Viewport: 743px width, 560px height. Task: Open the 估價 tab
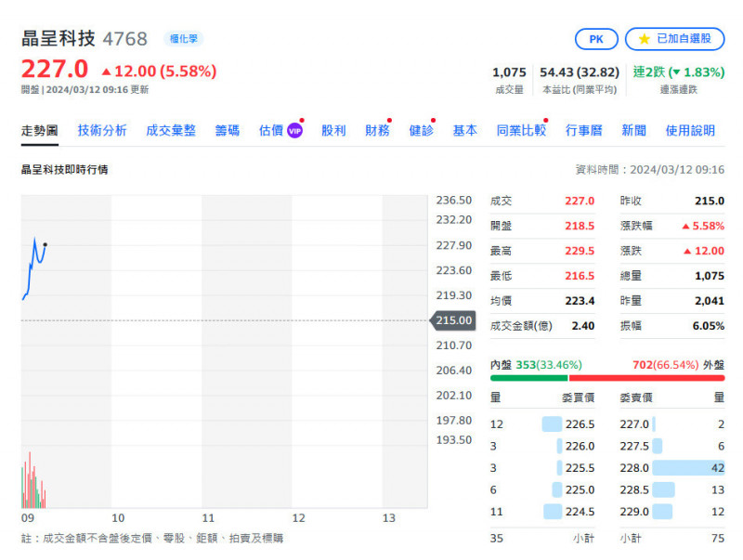271,130
